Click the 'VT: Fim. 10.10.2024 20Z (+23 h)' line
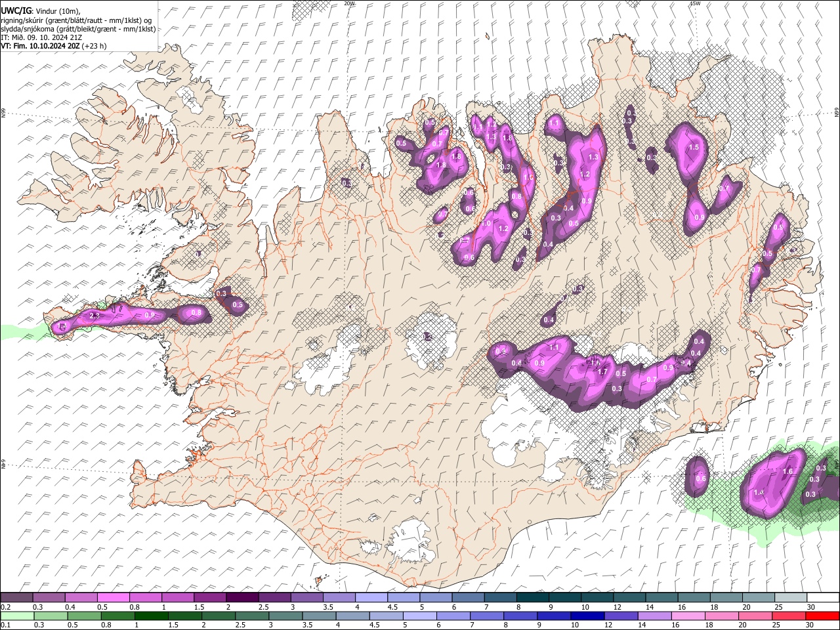 click(x=54, y=46)
